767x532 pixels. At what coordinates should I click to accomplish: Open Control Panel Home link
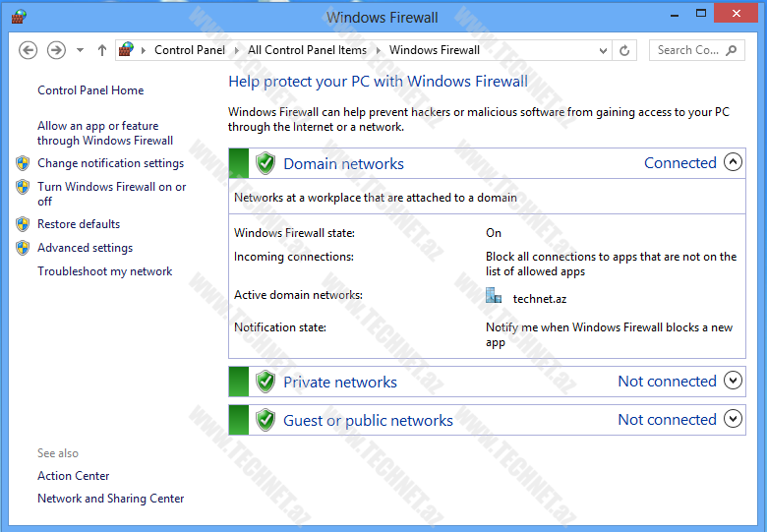click(x=90, y=90)
